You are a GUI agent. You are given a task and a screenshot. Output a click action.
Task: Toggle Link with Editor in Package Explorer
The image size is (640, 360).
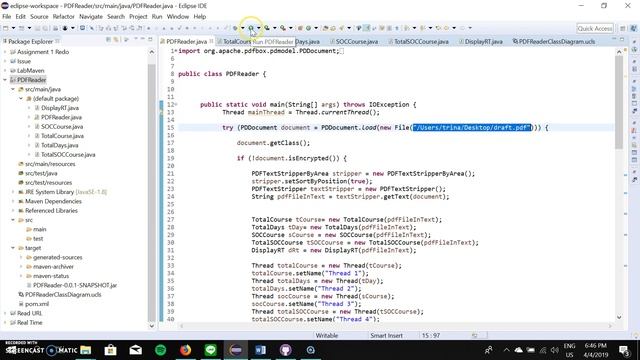point(116,40)
